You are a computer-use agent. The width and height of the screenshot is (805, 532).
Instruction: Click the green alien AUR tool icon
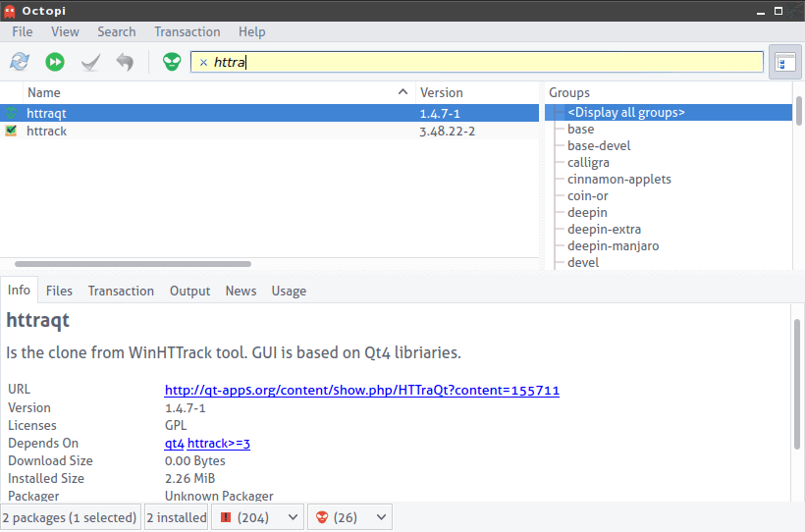(172, 62)
